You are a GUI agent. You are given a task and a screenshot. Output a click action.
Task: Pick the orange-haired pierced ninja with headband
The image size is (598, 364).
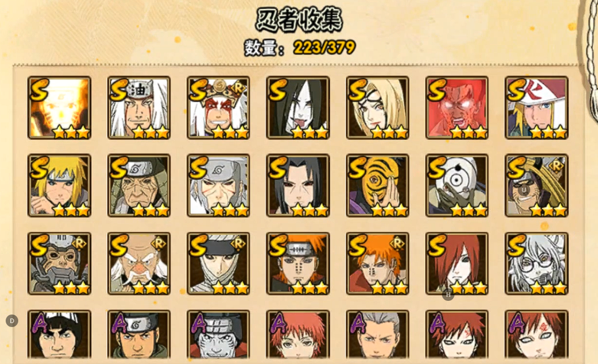coord(298,263)
